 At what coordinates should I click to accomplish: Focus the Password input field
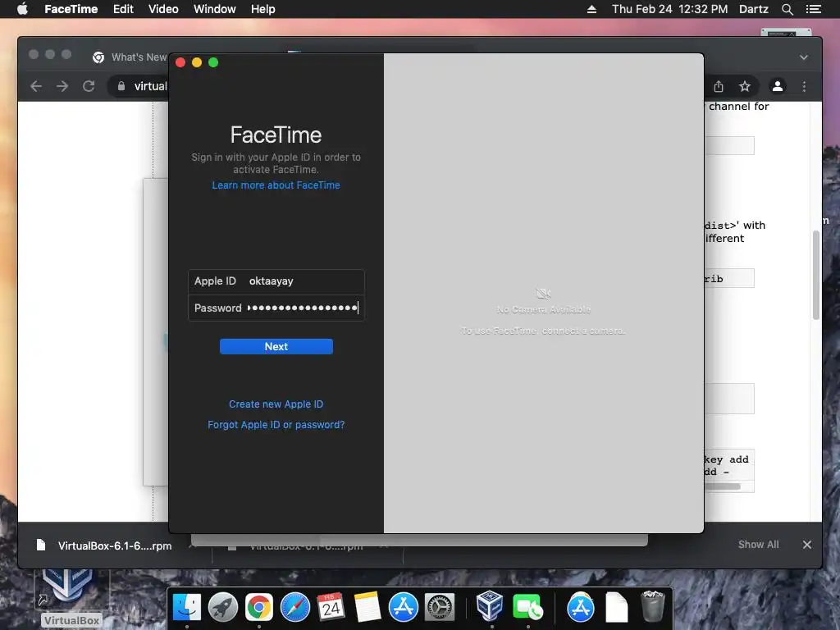point(276,308)
